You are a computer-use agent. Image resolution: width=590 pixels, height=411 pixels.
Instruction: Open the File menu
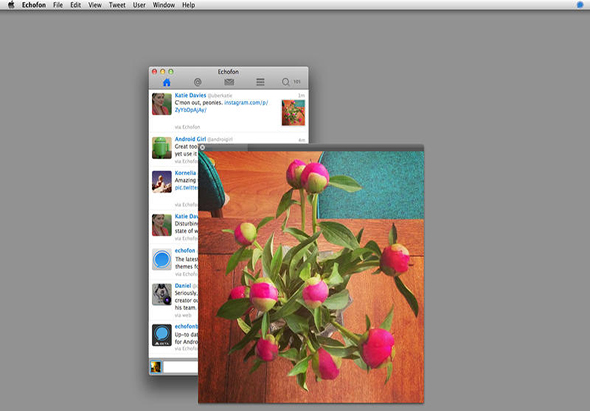coord(58,5)
